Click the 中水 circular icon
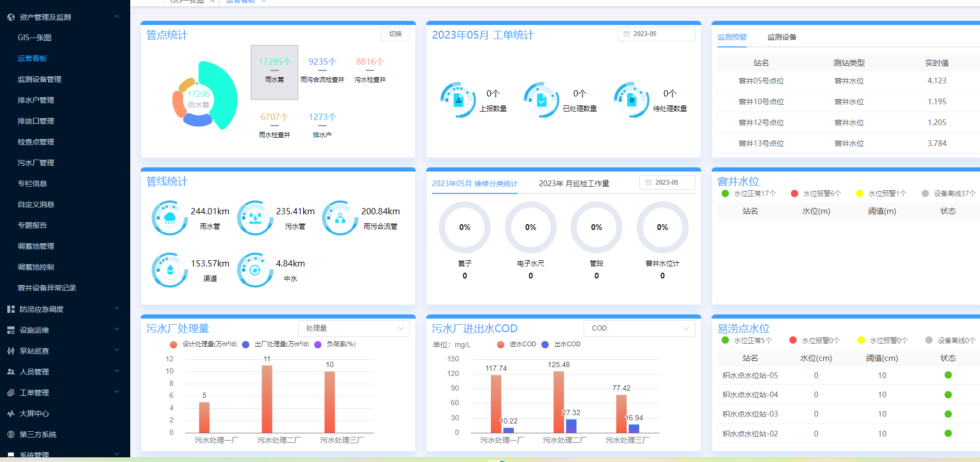The height and width of the screenshot is (462, 980). click(x=255, y=270)
